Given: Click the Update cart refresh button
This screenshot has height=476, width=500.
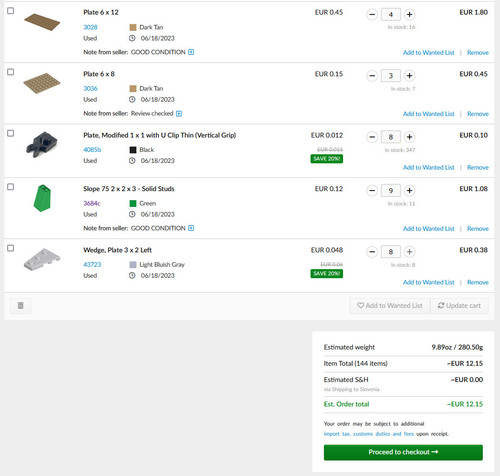Looking at the screenshot, I should click(459, 305).
